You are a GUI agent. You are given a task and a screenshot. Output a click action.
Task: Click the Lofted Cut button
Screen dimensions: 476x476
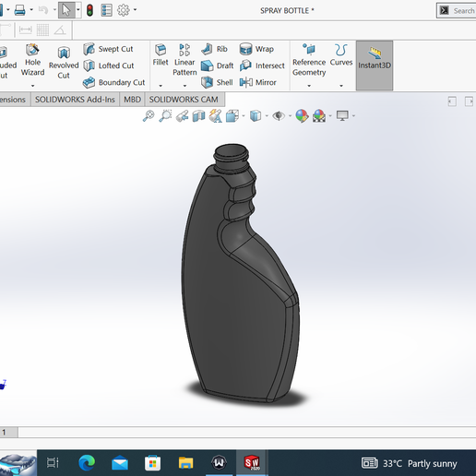point(109,65)
